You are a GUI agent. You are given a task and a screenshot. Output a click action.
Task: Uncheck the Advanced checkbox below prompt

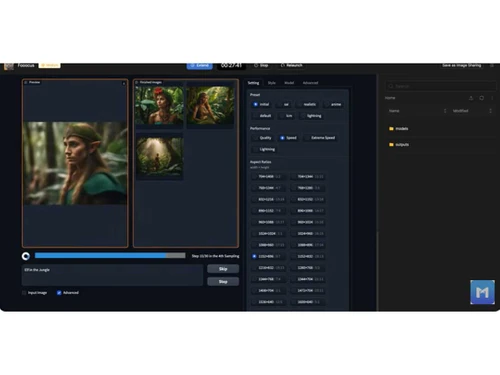click(x=59, y=293)
